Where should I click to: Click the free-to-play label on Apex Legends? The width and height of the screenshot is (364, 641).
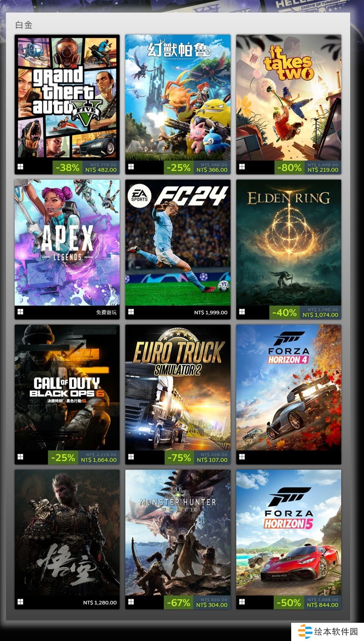coord(106,312)
